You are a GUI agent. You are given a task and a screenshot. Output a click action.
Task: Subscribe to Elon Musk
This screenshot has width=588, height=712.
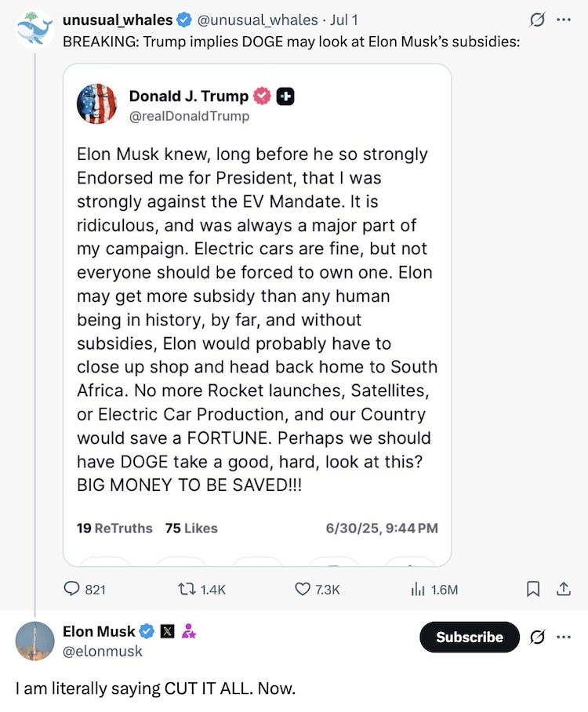pyautogui.click(x=470, y=637)
